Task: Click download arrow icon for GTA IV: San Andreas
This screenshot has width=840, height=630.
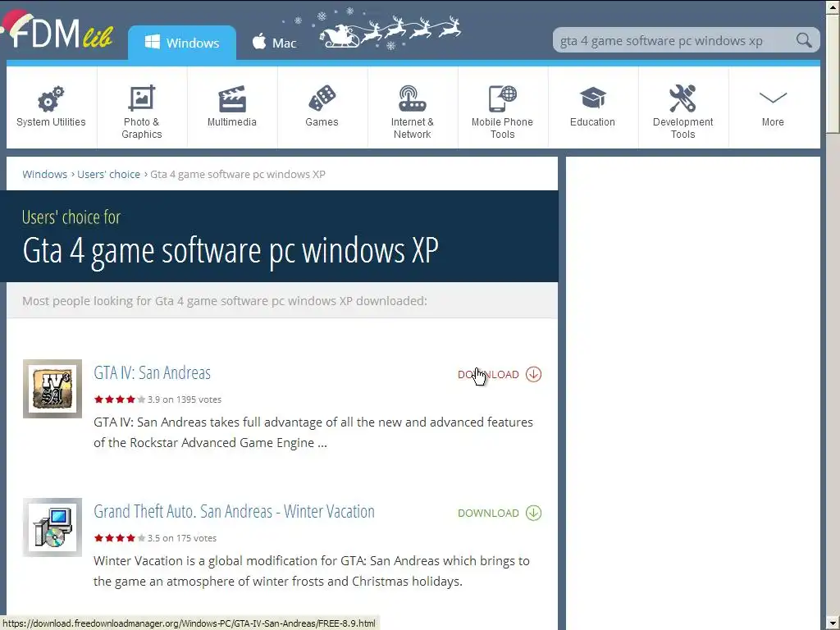Action: [533, 374]
